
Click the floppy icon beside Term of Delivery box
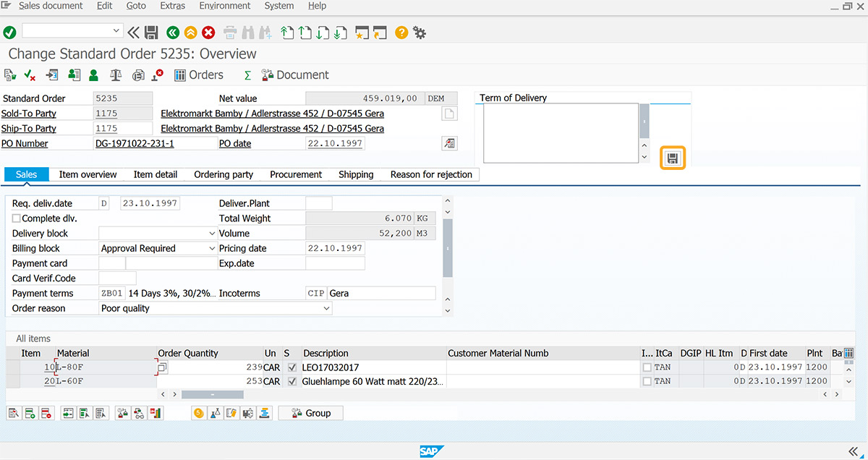coord(672,158)
